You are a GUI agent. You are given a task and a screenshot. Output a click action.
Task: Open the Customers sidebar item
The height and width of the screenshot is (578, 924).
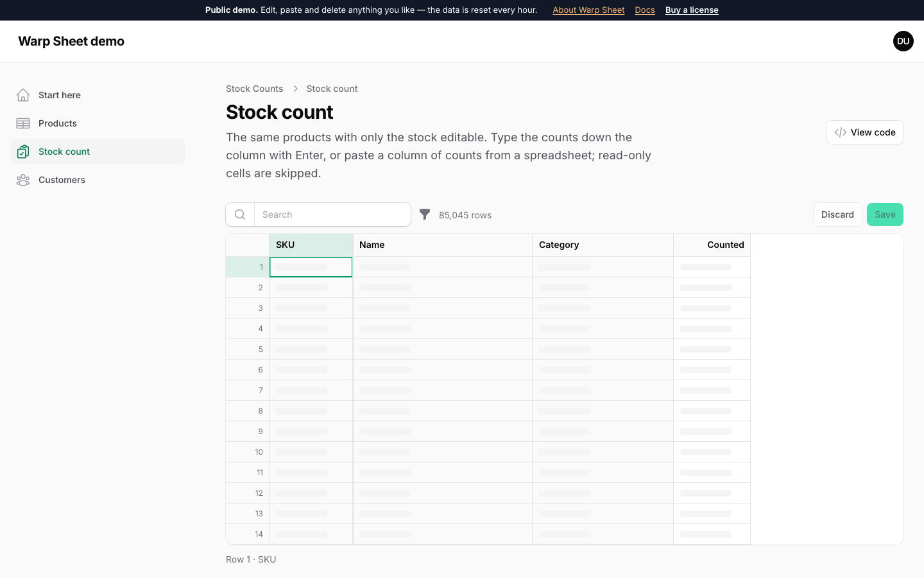pyautogui.click(x=98, y=180)
